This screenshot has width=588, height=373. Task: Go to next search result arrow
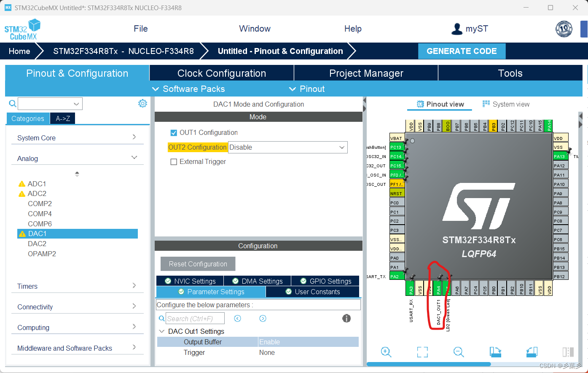point(263,319)
